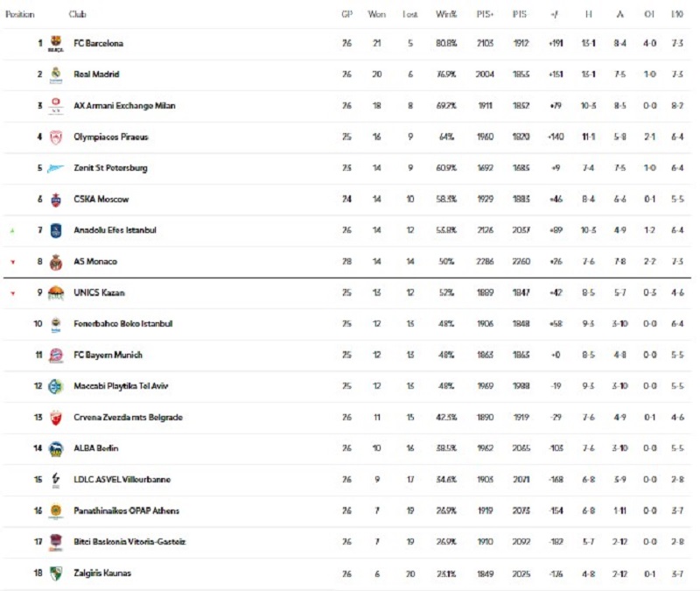Screen dimensions: 700x591
Task: Select Fenerbahce Beko Istanbul club name
Action: point(123,324)
